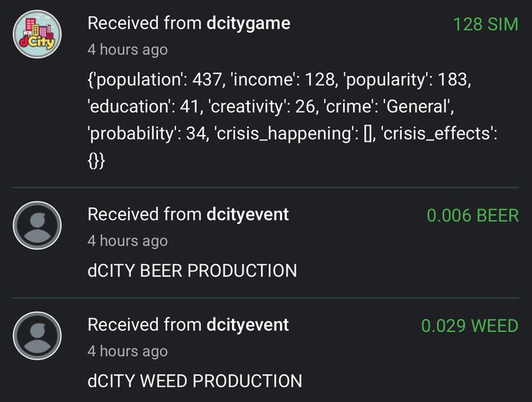Click the SIM transaction's 4 hours ago timestamp
Screen dimensions: 532x402
(127, 50)
